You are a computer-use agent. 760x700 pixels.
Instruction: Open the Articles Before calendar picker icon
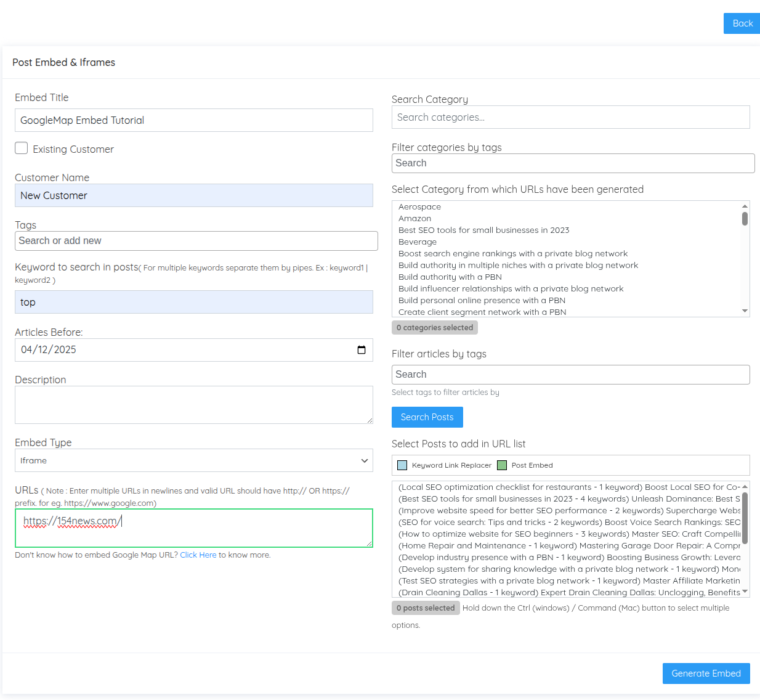tap(362, 350)
